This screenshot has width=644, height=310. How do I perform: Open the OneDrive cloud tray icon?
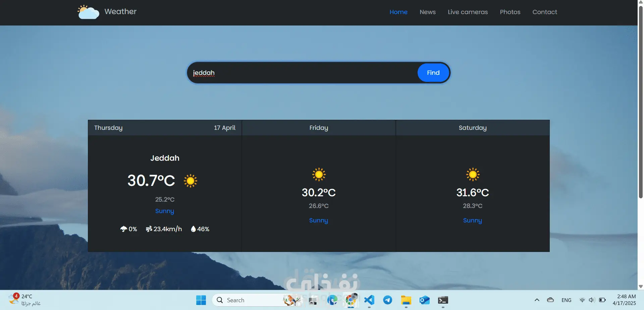pos(550,300)
